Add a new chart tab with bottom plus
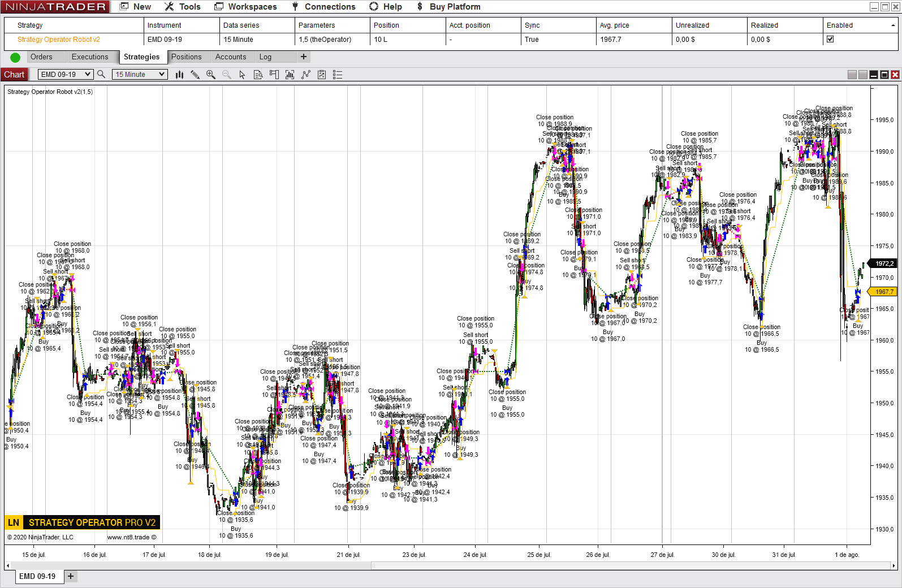The height and width of the screenshot is (588, 902). (71, 577)
